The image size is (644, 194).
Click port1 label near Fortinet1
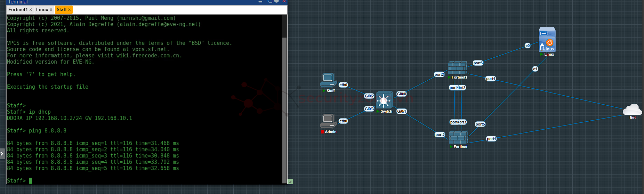491,79
